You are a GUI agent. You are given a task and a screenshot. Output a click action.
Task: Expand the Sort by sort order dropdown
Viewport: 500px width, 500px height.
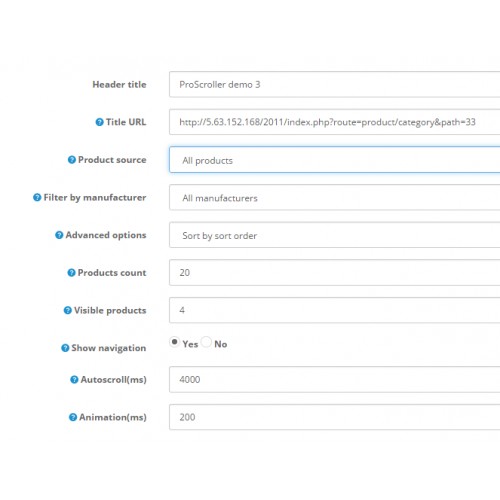(334, 235)
